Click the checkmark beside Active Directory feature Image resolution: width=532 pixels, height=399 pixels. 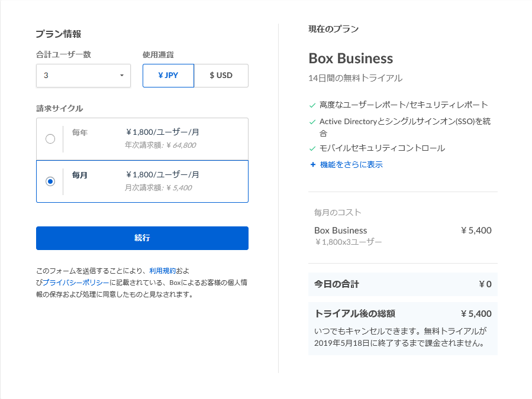click(x=312, y=122)
